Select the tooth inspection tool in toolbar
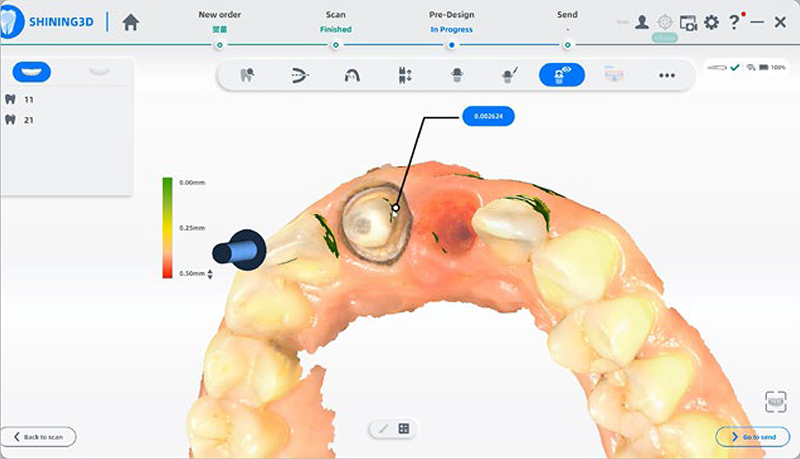 point(246,75)
